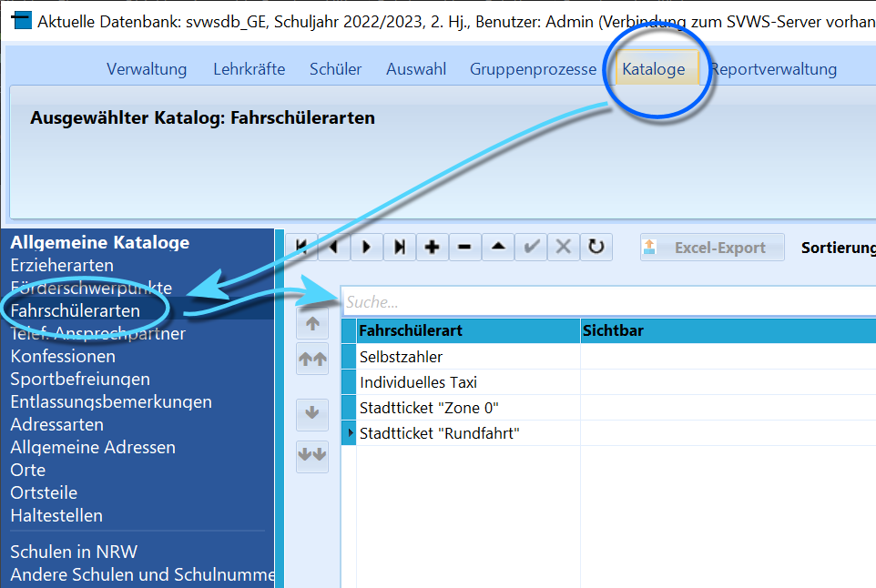Viewport: 876px width, 588px height.
Task: Select Fahrschülerarten catalog
Action: click(76, 311)
